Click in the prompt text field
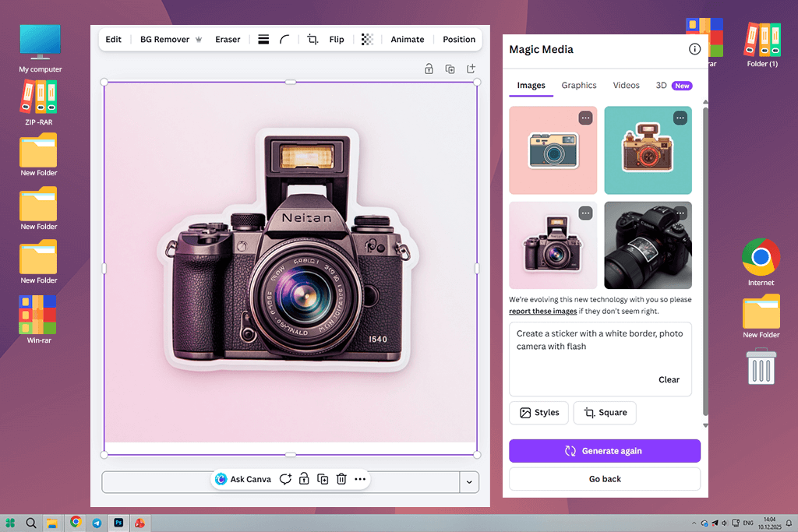Viewport: 798px width, 532px height. tap(600, 358)
